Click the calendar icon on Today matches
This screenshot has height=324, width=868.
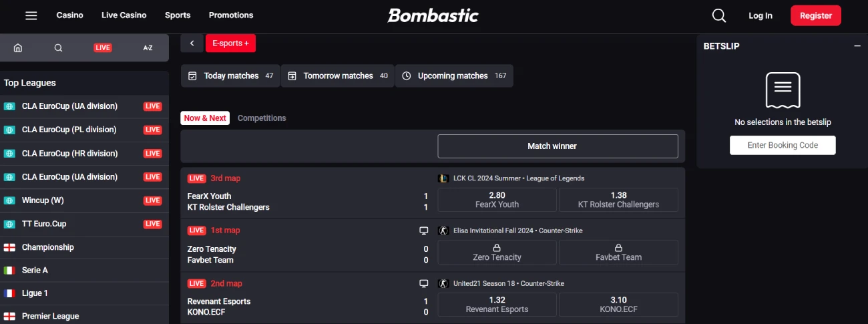192,76
